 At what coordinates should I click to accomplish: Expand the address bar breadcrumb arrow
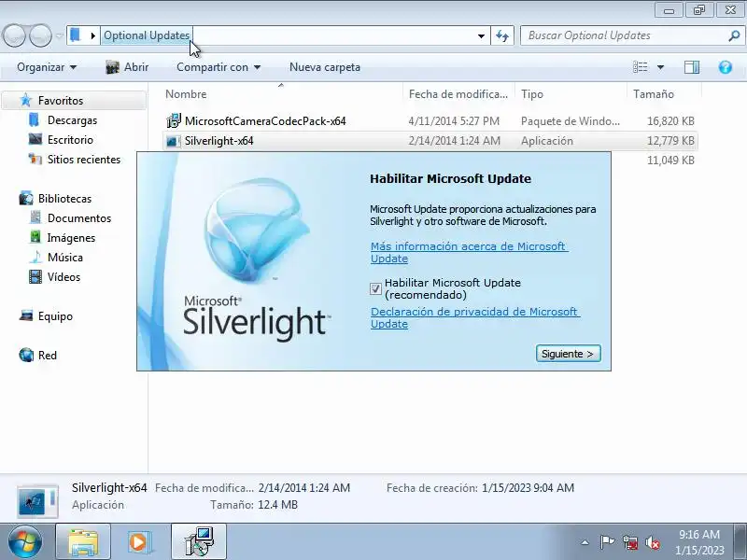(92, 35)
